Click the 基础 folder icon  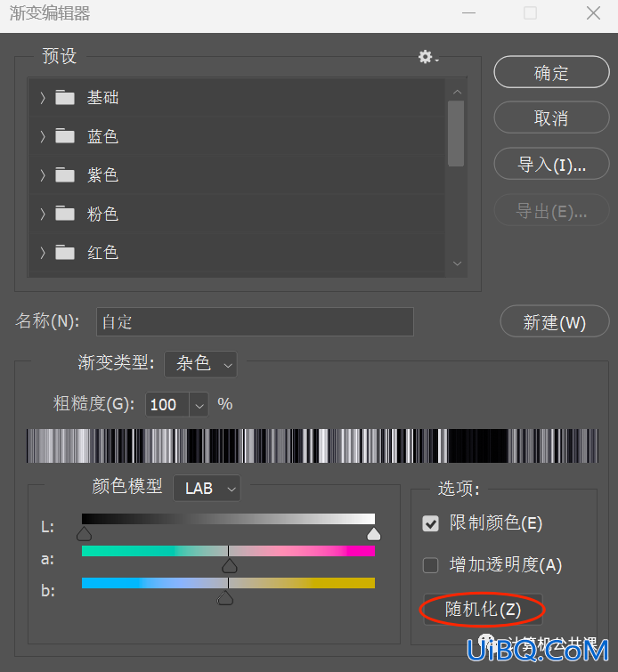click(65, 98)
